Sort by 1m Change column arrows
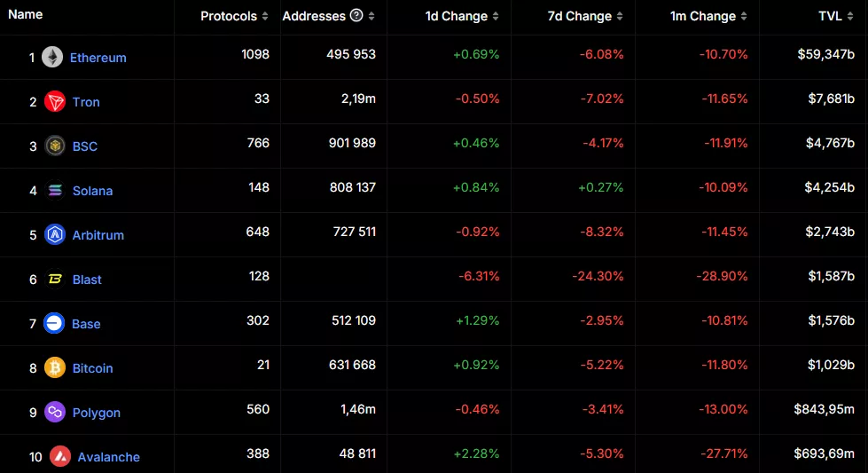This screenshot has height=473, width=868. pyautogui.click(x=744, y=16)
